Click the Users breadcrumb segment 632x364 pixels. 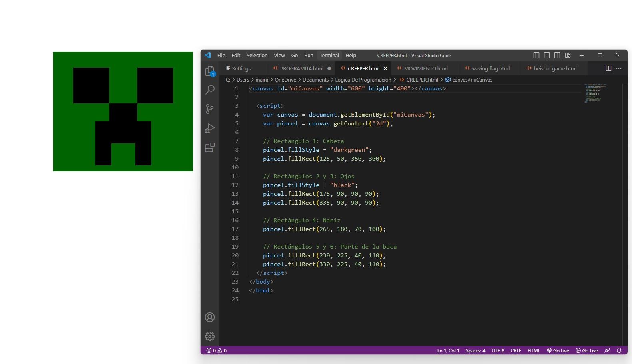pos(243,80)
